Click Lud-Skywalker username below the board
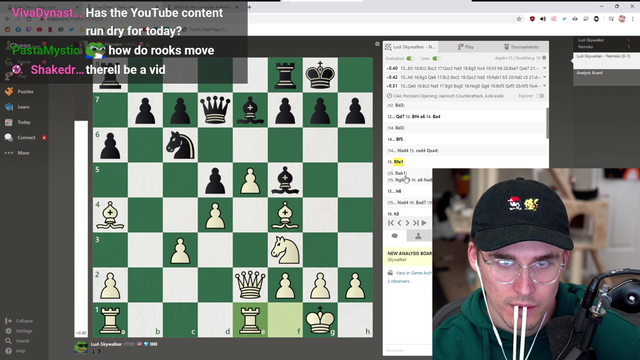 click(106, 344)
